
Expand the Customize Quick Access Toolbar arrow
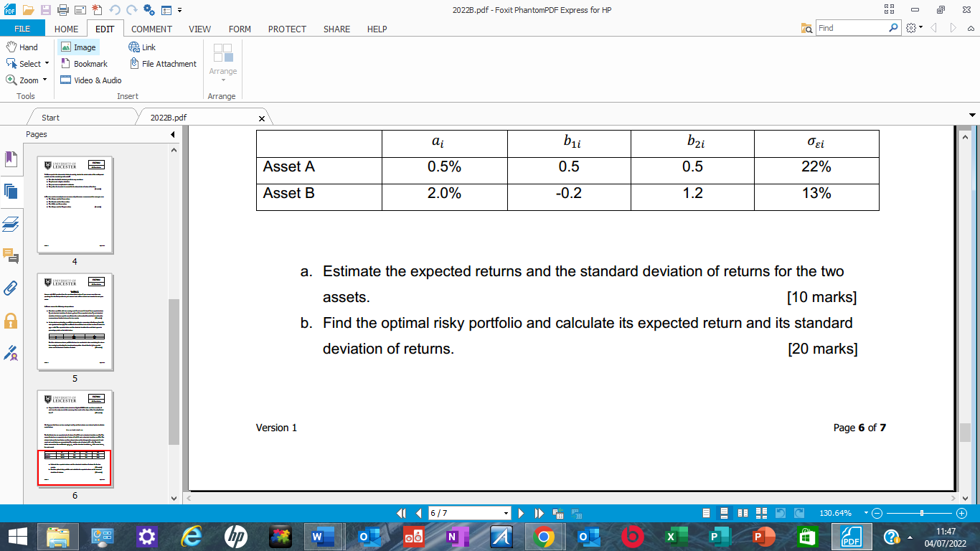[179, 10]
